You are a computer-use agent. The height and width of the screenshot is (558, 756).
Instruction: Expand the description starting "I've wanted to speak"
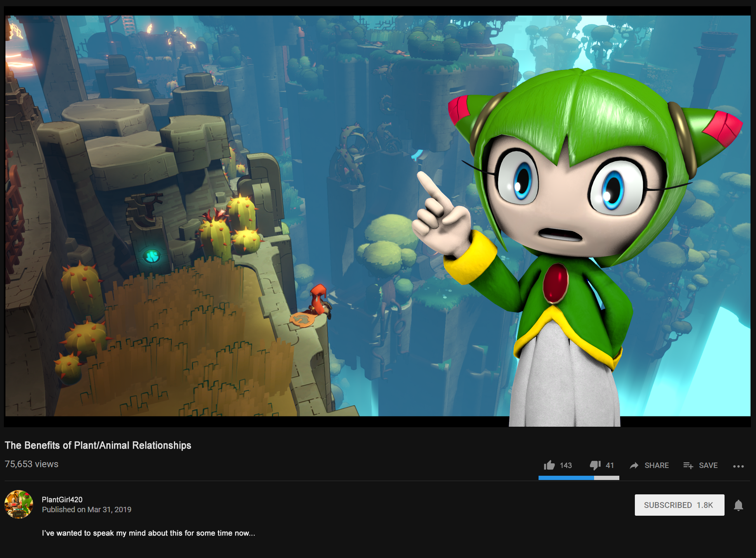(148, 533)
